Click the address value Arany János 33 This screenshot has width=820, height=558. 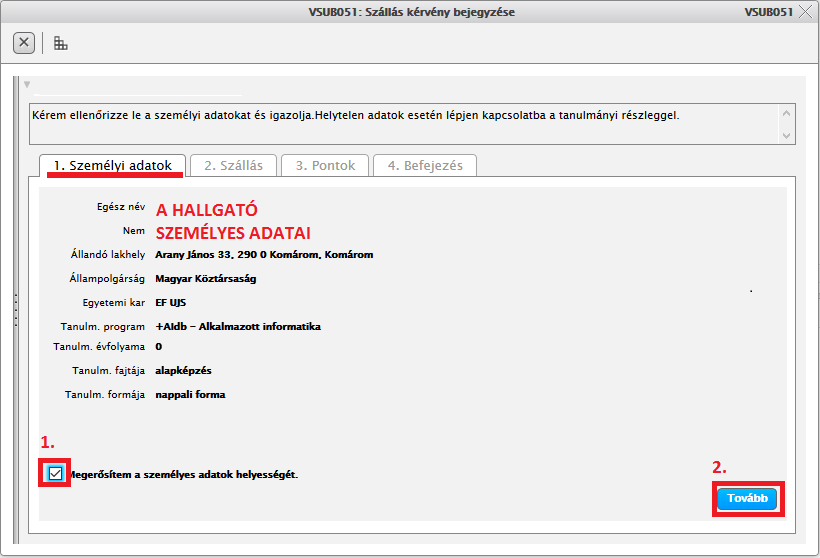coord(264,255)
